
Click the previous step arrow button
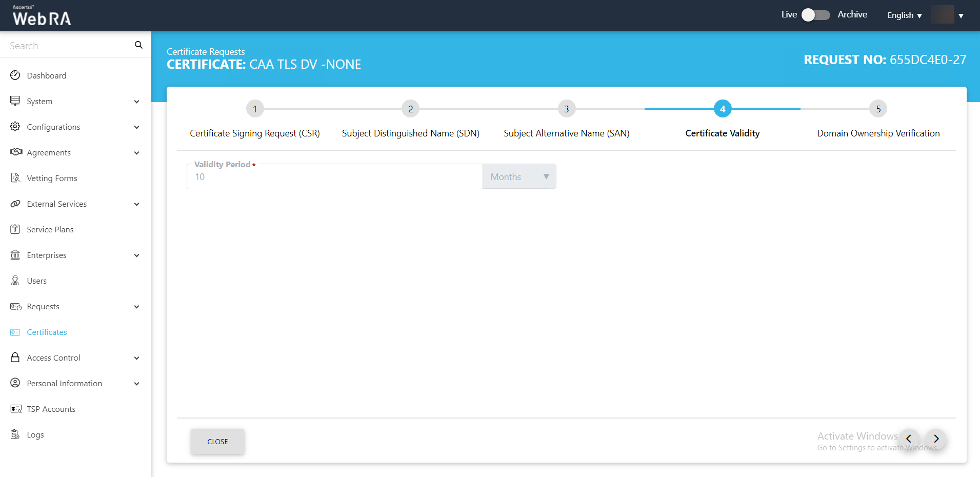click(x=909, y=439)
